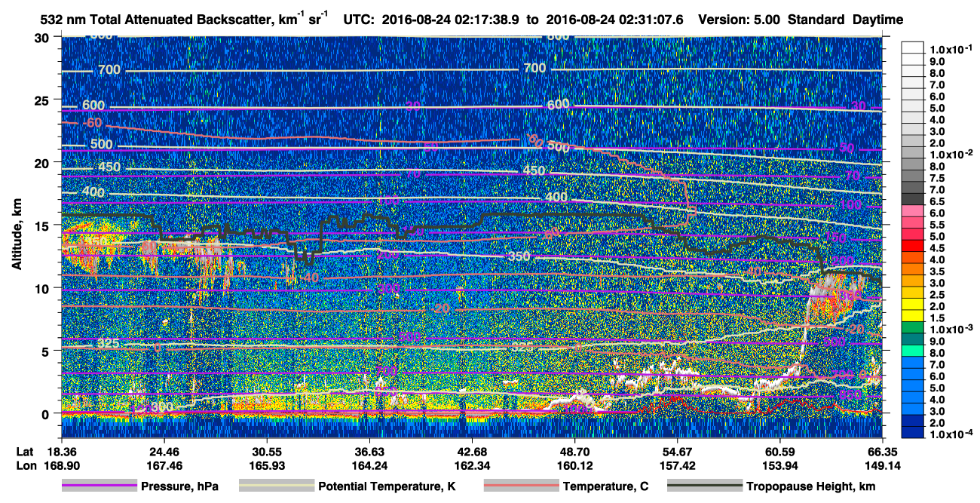Click colorbar label '1.0x10-2'
Viewport: 980px width, 503px height.
951,155
